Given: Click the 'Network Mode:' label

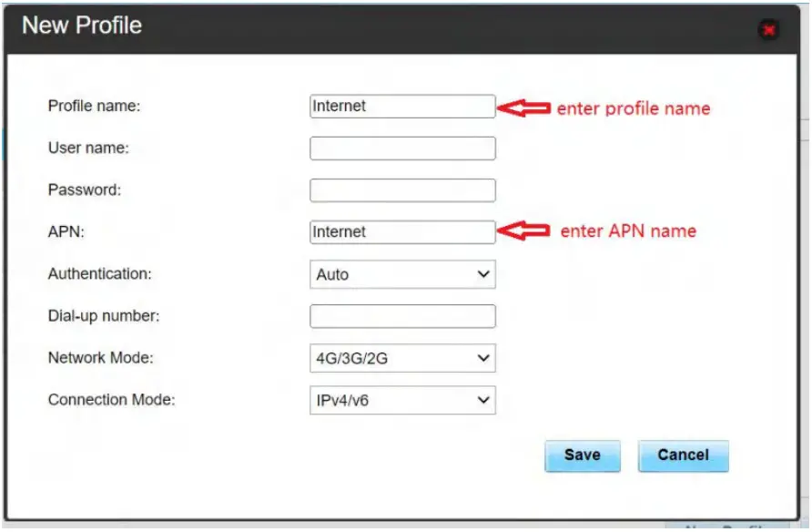Looking at the screenshot, I should coord(100,358).
